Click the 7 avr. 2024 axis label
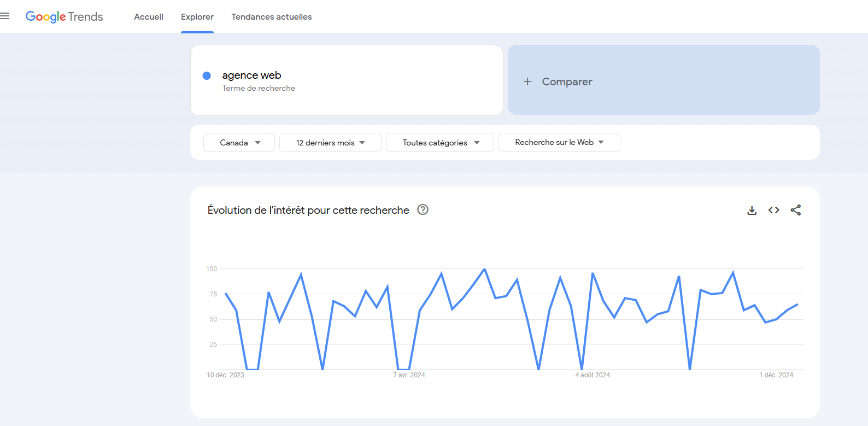Viewport: 868px width, 426px height. point(409,375)
